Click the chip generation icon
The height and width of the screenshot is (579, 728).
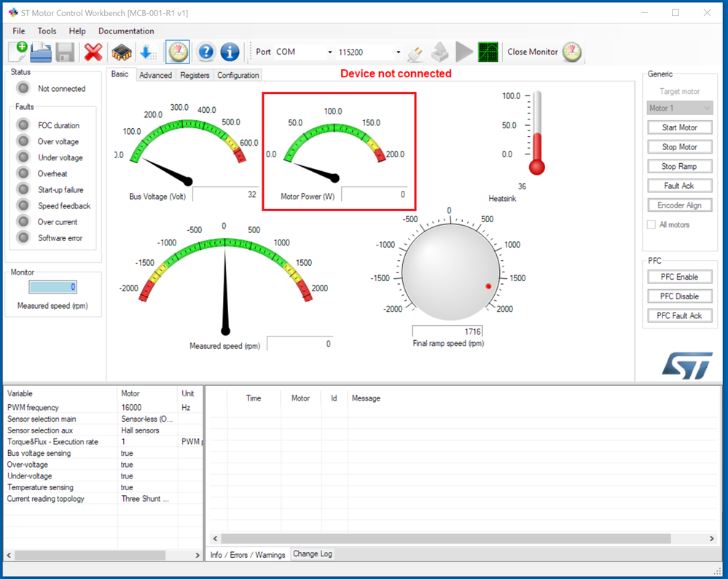(x=121, y=52)
